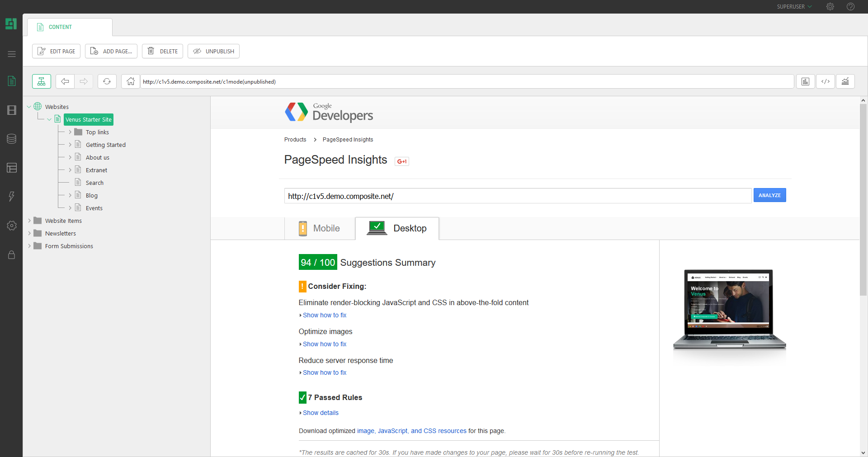
Task: Open the Data perspective (database icon)
Action: coord(11,139)
